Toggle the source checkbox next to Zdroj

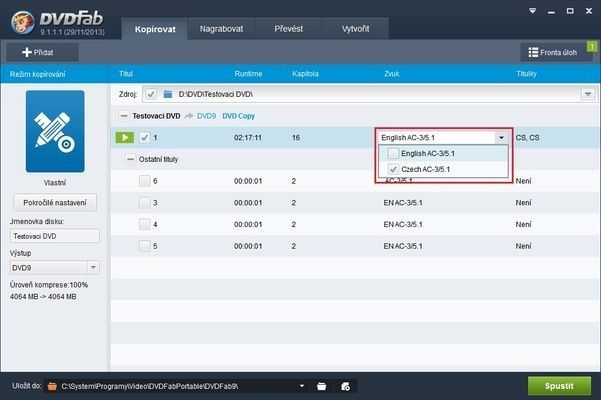pos(151,94)
